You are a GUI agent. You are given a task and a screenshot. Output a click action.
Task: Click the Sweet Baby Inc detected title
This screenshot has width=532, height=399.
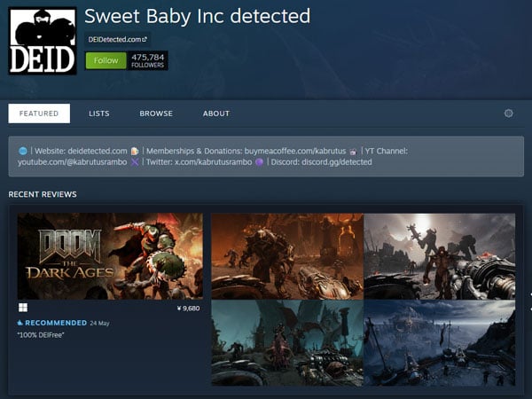(x=197, y=16)
